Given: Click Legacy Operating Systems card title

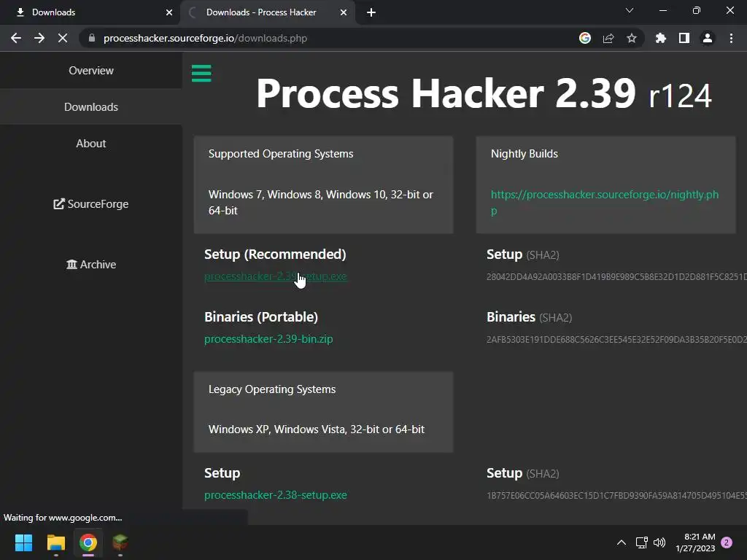Looking at the screenshot, I should pyautogui.click(x=272, y=389).
